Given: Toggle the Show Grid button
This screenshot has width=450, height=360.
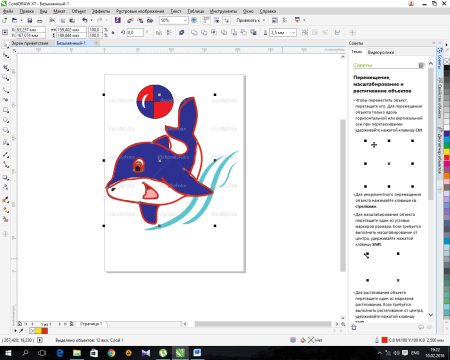Looking at the screenshot, I should 217,20.
